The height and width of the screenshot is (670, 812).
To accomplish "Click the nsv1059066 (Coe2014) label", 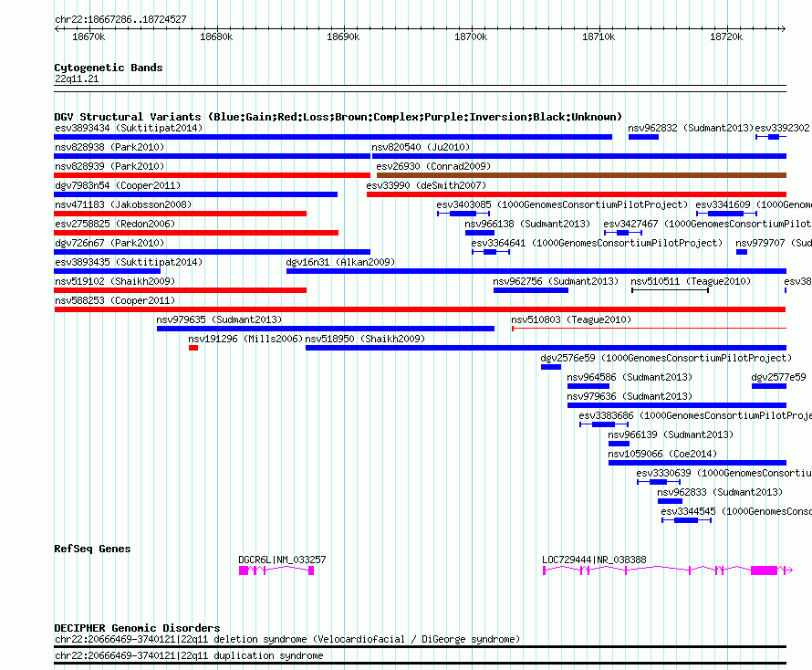I will (x=662, y=454).
